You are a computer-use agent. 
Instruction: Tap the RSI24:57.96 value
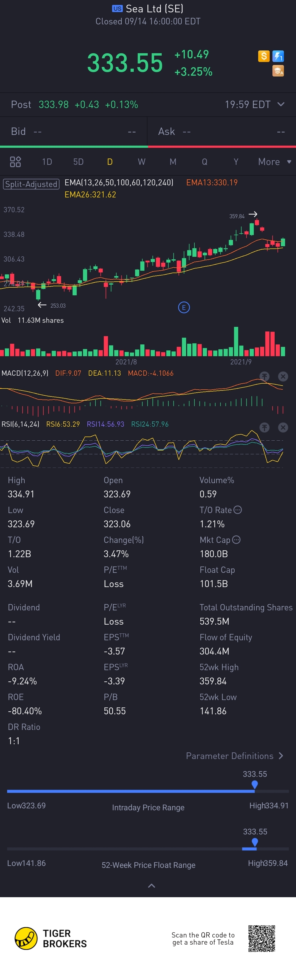coord(150,424)
